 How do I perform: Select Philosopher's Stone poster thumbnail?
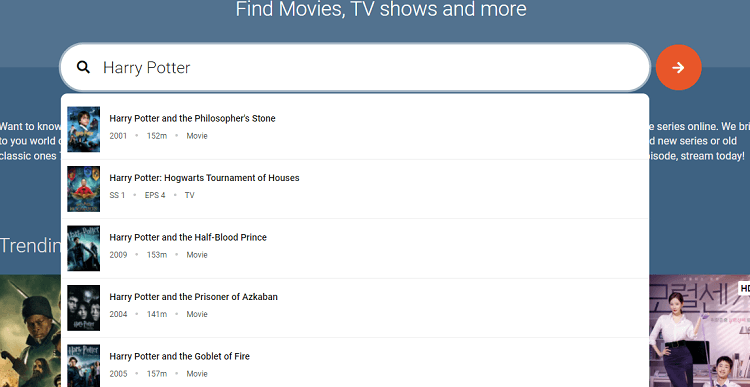[84, 129]
